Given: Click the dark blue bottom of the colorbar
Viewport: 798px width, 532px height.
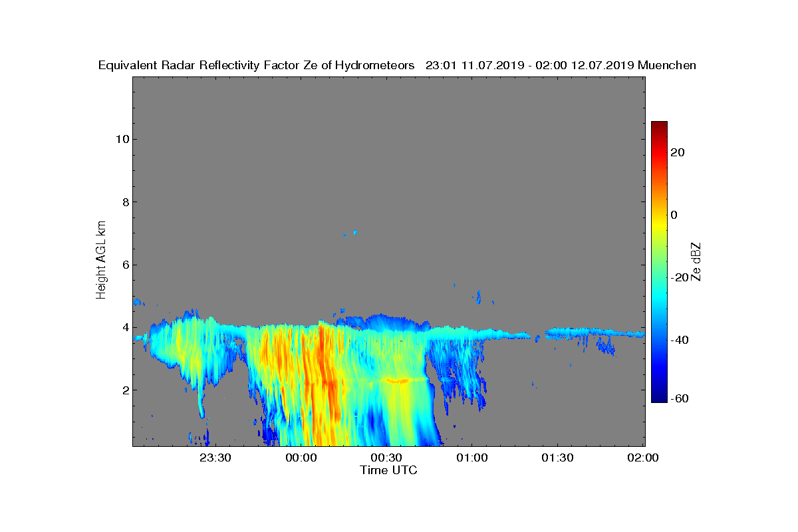Looking at the screenshot, I should click(x=659, y=396).
